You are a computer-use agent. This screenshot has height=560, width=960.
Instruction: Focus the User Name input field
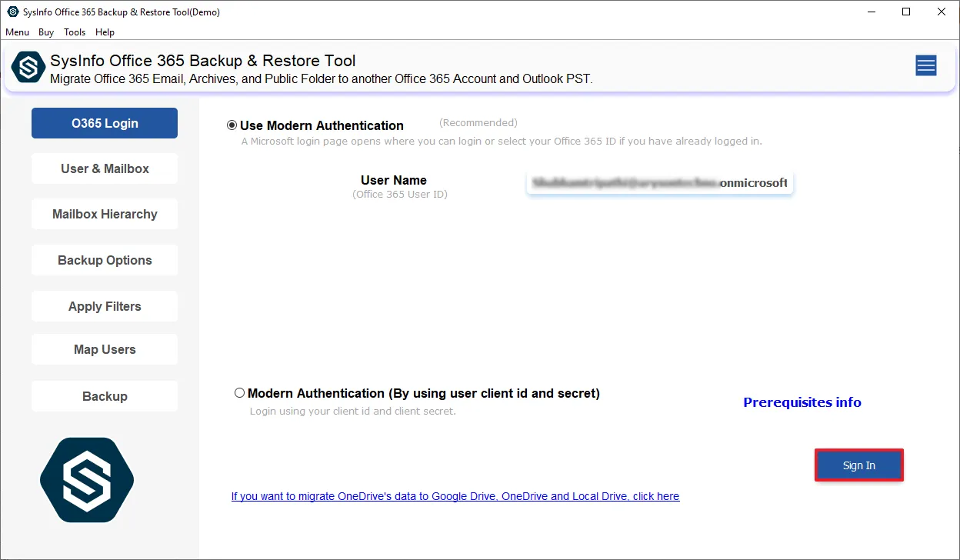click(659, 183)
